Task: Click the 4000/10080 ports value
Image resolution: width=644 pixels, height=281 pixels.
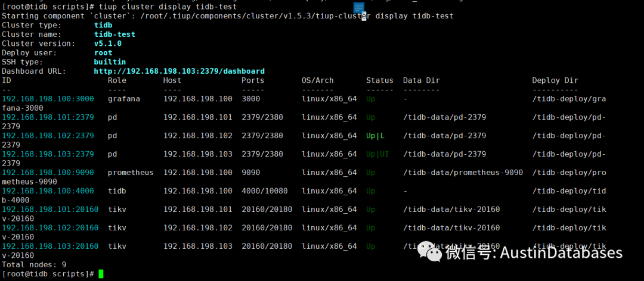Action: pyautogui.click(x=265, y=191)
